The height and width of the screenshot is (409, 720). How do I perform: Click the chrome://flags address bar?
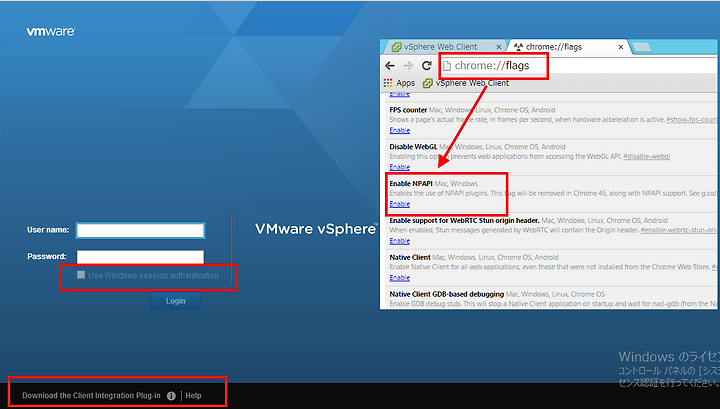(x=579, y=66)
